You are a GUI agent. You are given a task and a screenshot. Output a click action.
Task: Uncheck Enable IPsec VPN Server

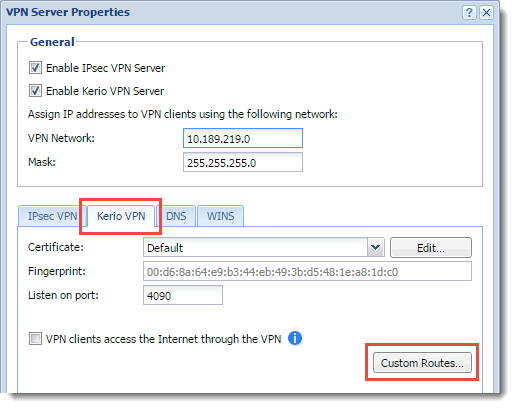(35, 68)
